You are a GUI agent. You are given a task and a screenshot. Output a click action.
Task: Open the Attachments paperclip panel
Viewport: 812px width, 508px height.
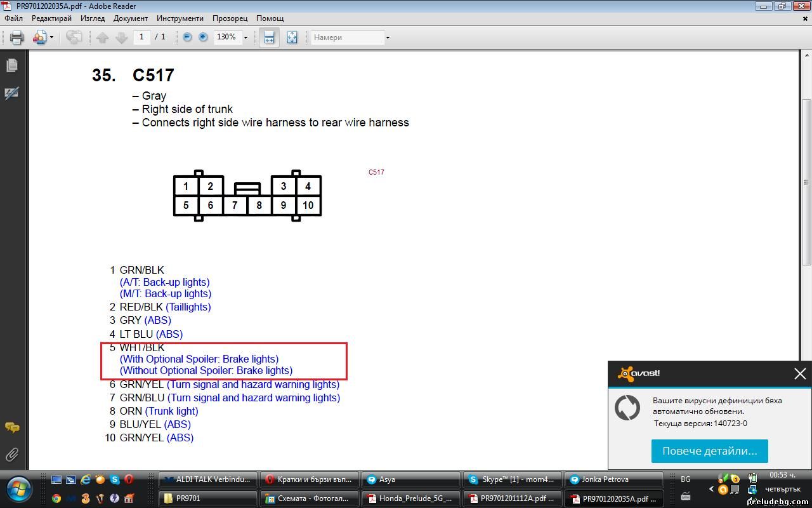pos(12,455)
